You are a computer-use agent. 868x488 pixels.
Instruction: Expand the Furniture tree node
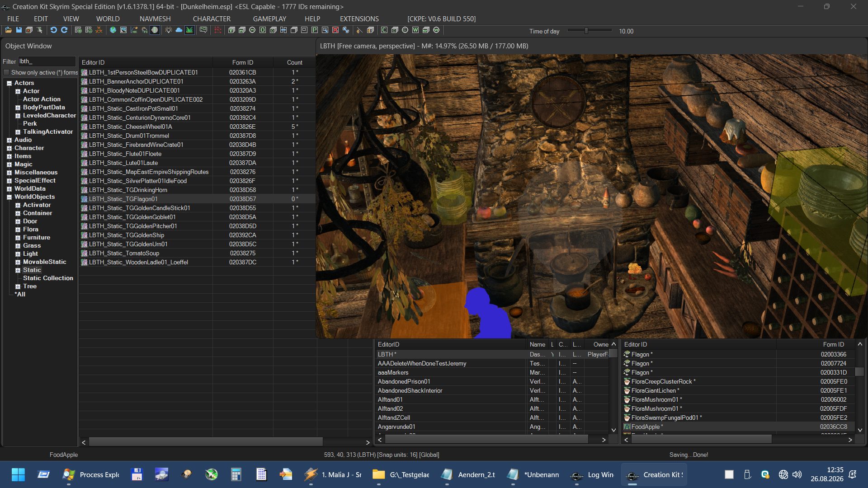point(18,238)
